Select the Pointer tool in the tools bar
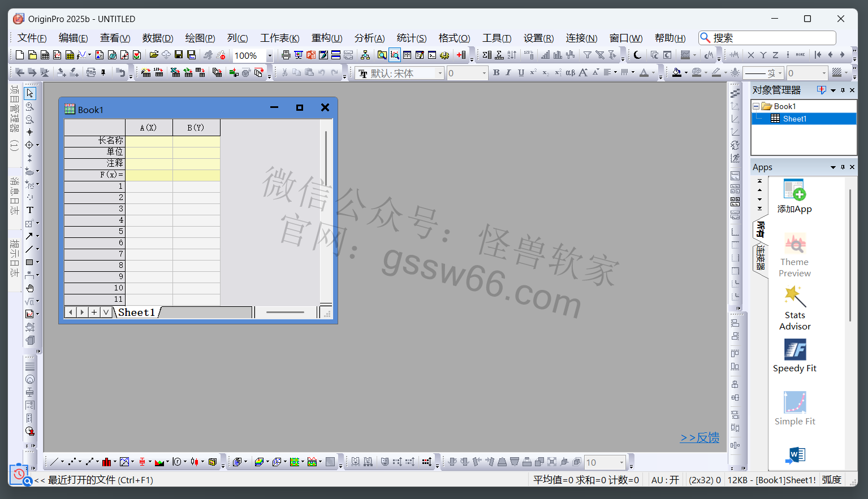The image size is (868, 499). click(30, 93)
